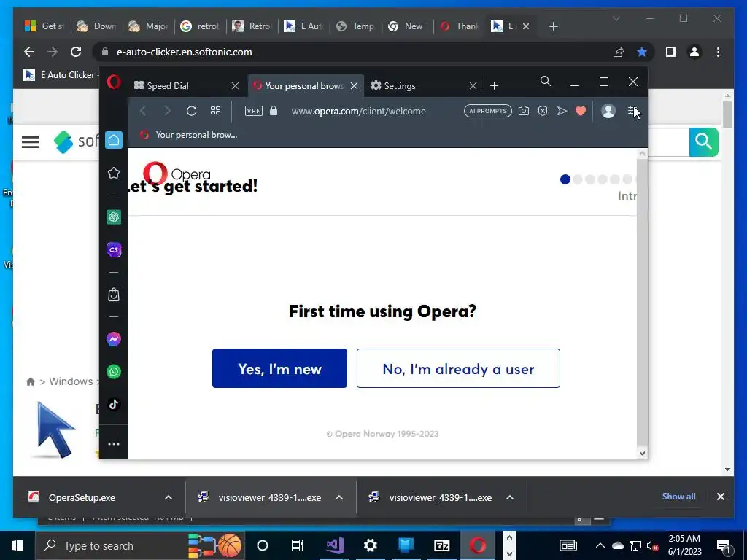747x560 pixels.
Task: Click Show all downloads
Action: [x=678, y=496]
